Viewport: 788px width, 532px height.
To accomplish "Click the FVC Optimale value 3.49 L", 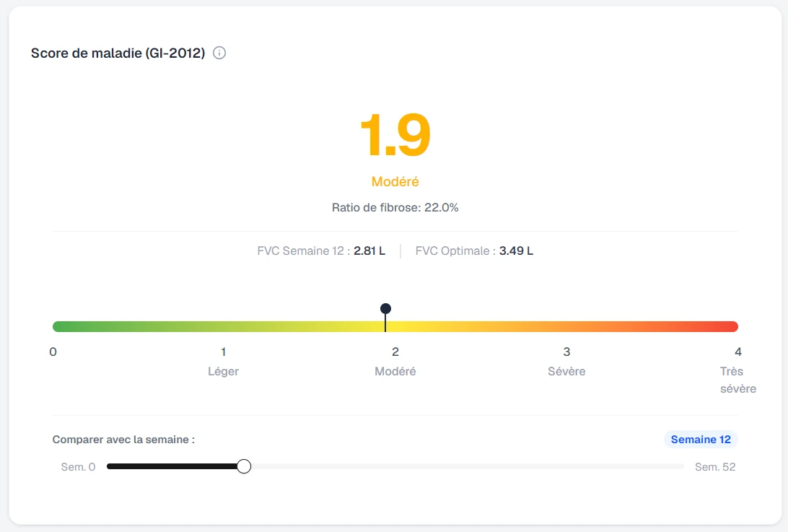I will tap(516, 251).
